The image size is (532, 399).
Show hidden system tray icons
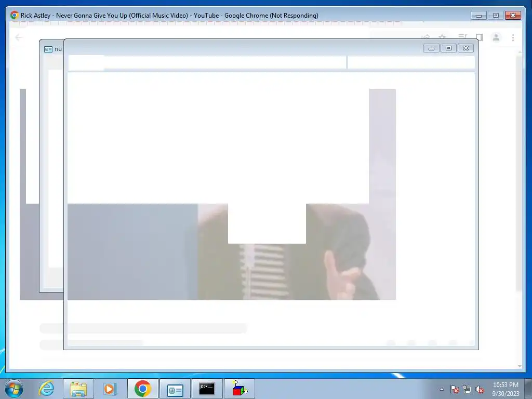pos(442,389)
